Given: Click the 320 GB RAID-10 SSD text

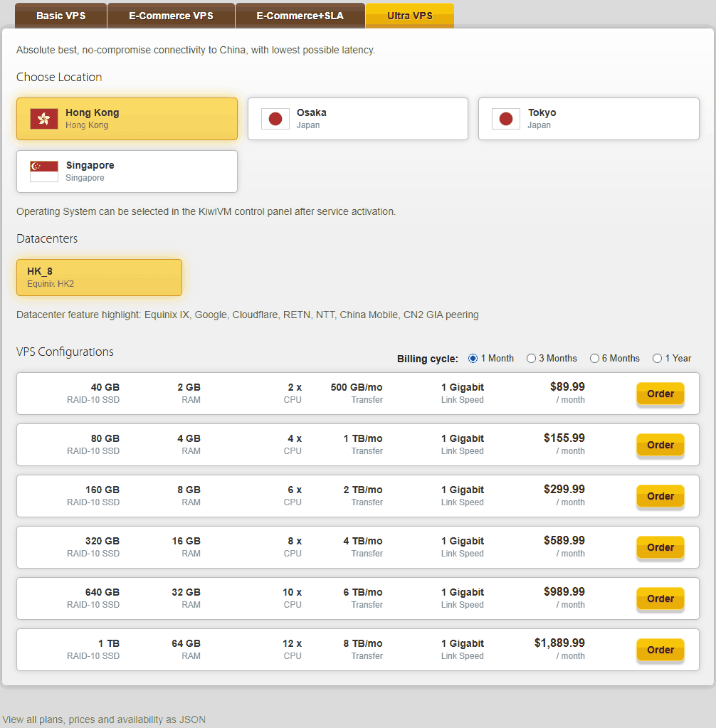Looking at the screenshot, I should coord(93,547).
